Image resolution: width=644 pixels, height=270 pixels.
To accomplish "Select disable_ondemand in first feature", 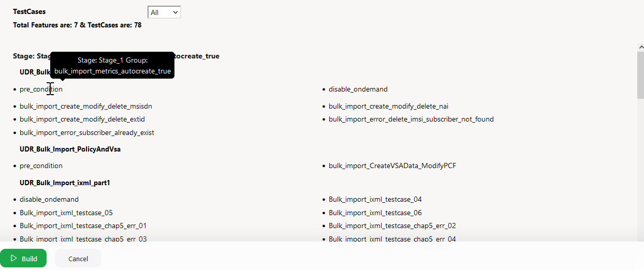I will [358, 89].
